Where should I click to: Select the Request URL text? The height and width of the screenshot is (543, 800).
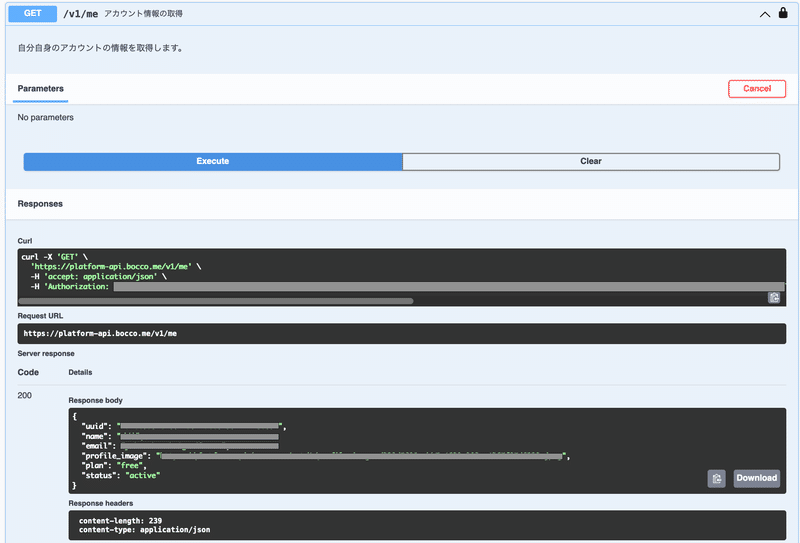(x=100, y=334)
